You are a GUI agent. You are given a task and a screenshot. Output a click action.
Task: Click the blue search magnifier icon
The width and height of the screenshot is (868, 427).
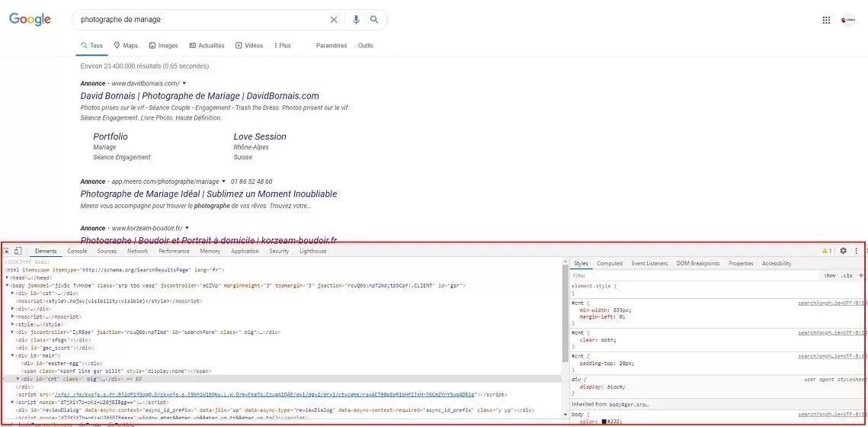tap(374, 19)
